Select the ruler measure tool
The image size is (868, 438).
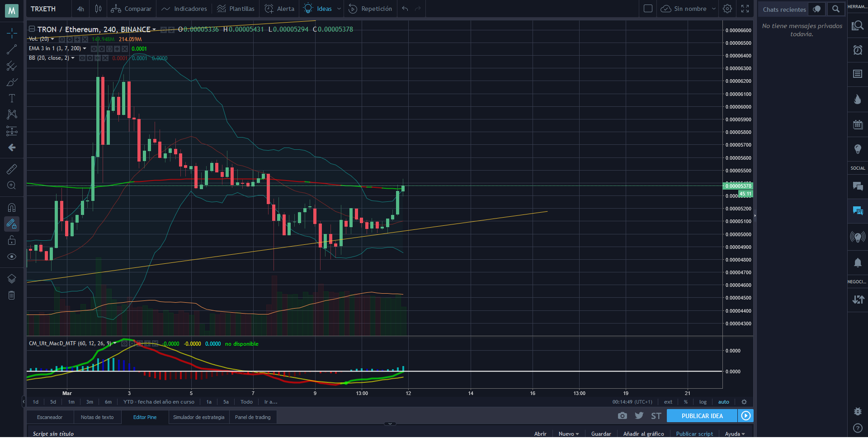(12, 169)
